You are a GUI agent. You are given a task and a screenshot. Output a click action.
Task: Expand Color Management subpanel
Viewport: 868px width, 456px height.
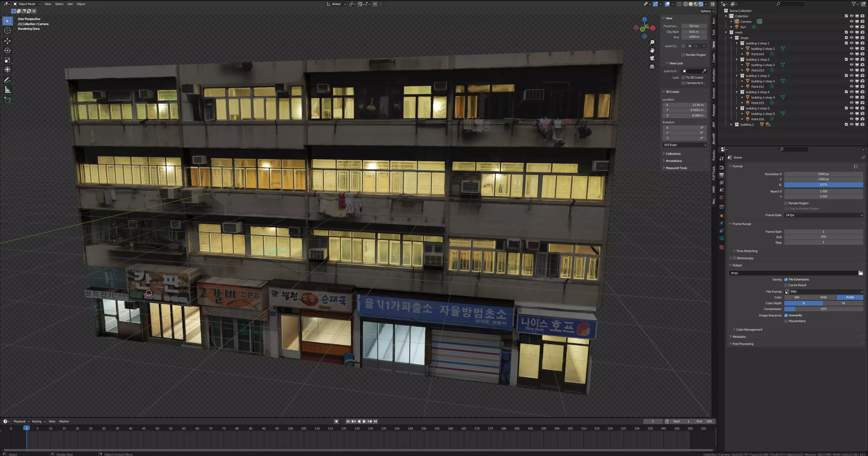[749, 330]
